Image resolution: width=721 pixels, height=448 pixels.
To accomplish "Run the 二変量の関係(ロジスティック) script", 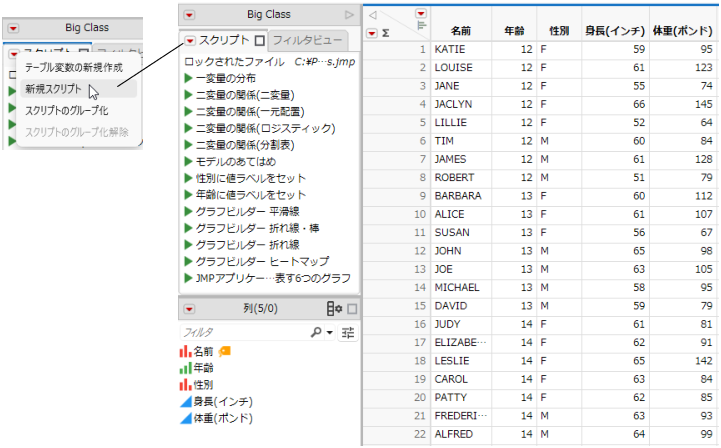I will pos(188,128).
